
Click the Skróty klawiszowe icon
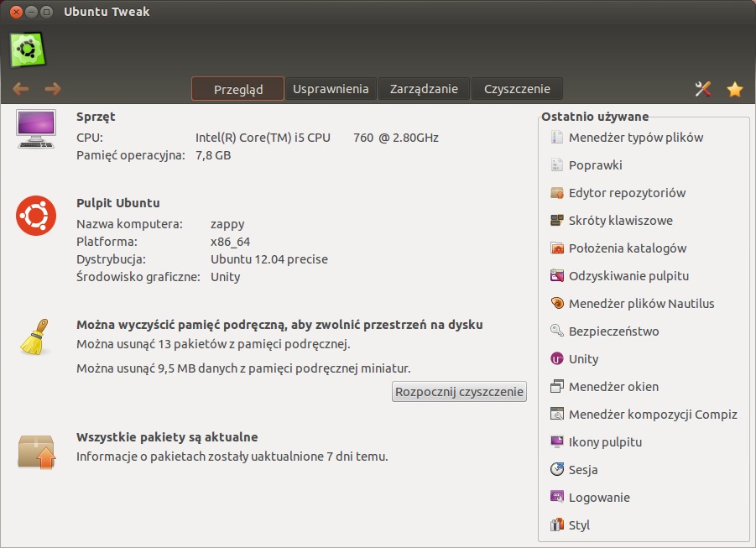(x=557, y=221)
